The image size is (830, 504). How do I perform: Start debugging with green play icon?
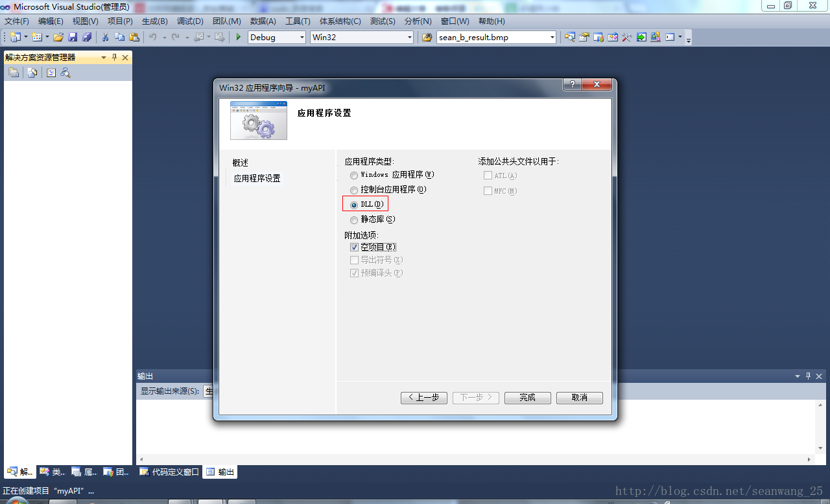point(239,37)
